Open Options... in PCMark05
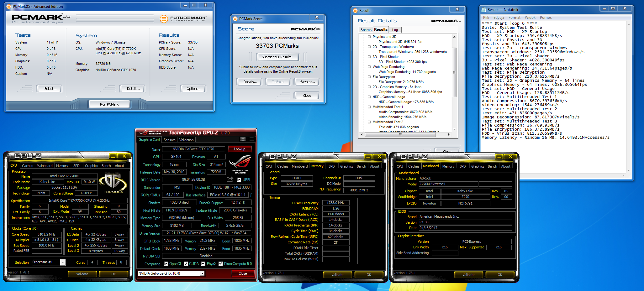Viewport: 644px width, 291px height. [194, 89]
